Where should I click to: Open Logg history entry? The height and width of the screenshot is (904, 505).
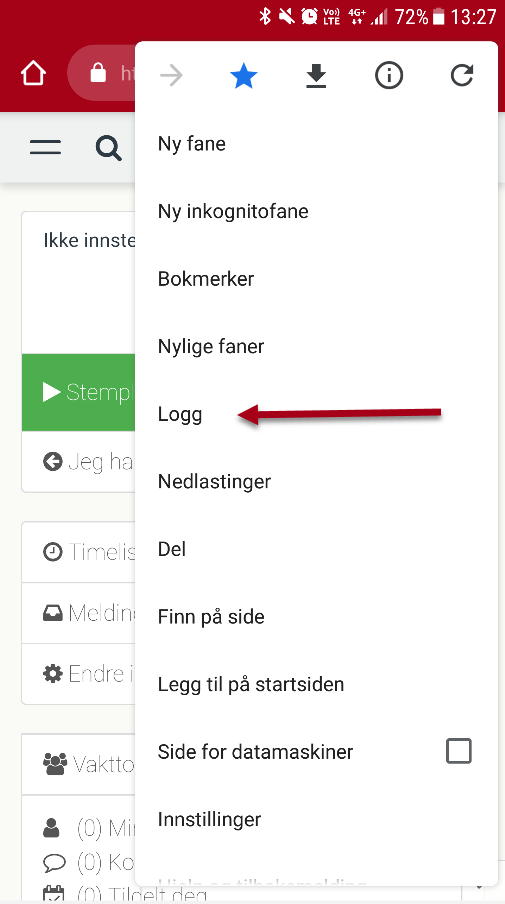pyautogui.click(x=316, y=414)
